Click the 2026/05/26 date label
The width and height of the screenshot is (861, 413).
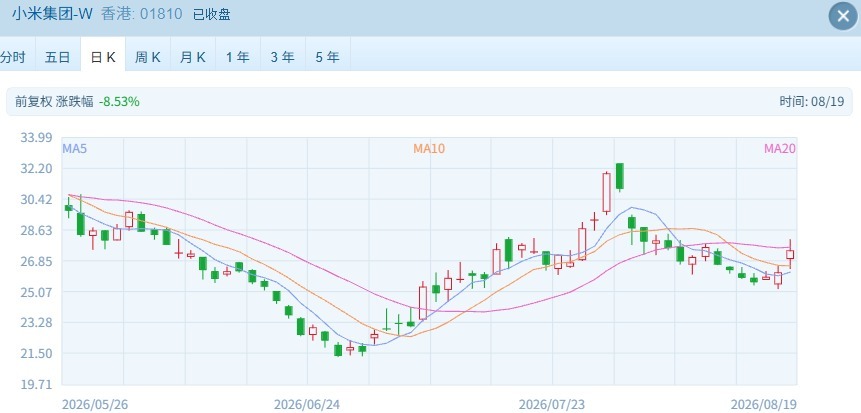[x=95, y=405]
